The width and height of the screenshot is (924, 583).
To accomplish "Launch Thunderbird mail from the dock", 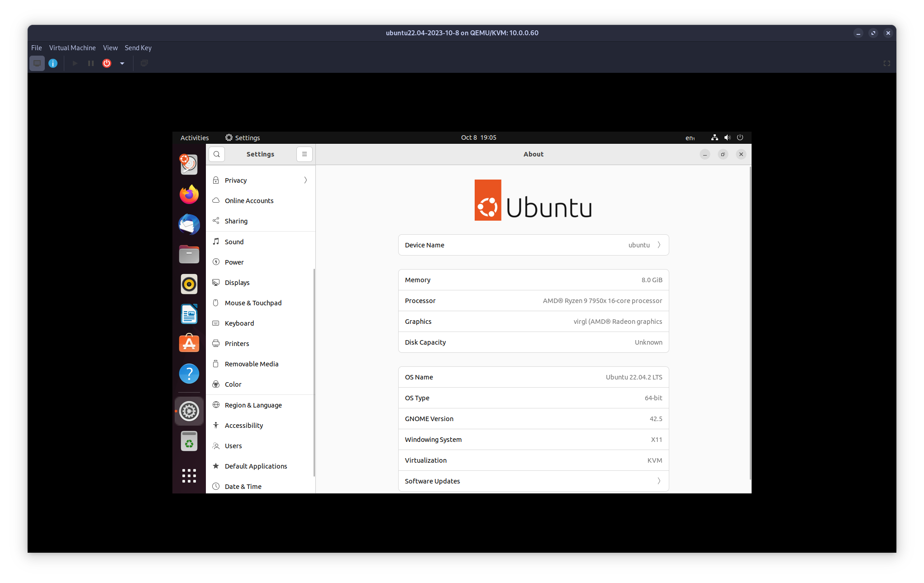I will click(x=189, y=224).
